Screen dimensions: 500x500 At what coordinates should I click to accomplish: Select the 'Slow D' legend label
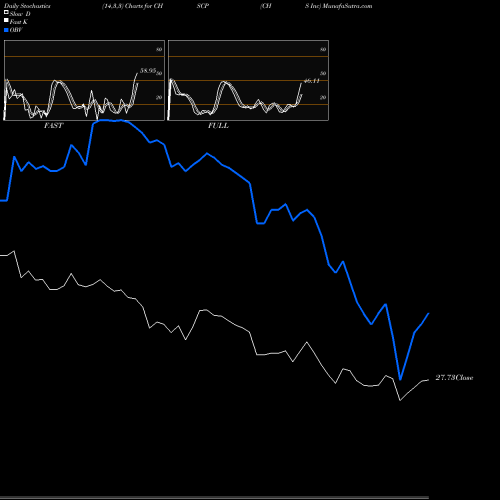coord(20,14)
